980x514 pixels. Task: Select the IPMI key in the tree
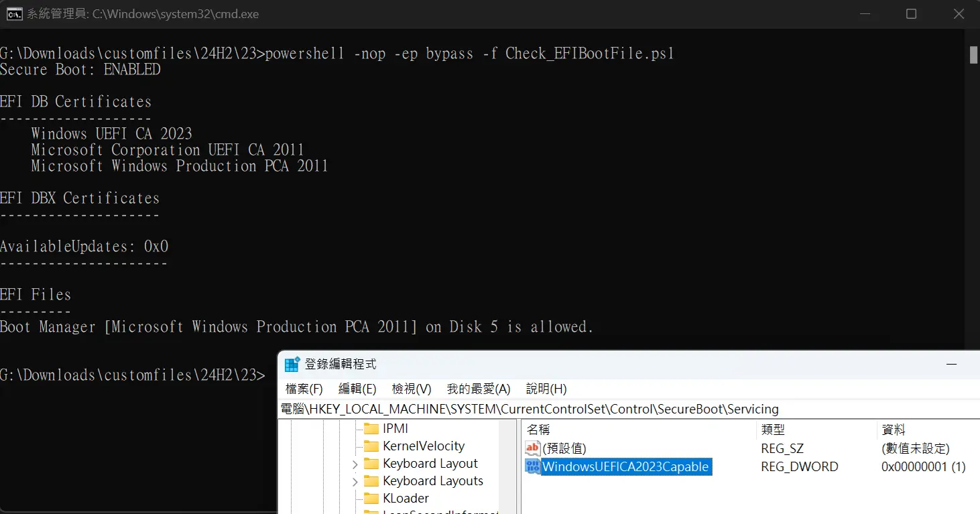[x=395, y=429]
